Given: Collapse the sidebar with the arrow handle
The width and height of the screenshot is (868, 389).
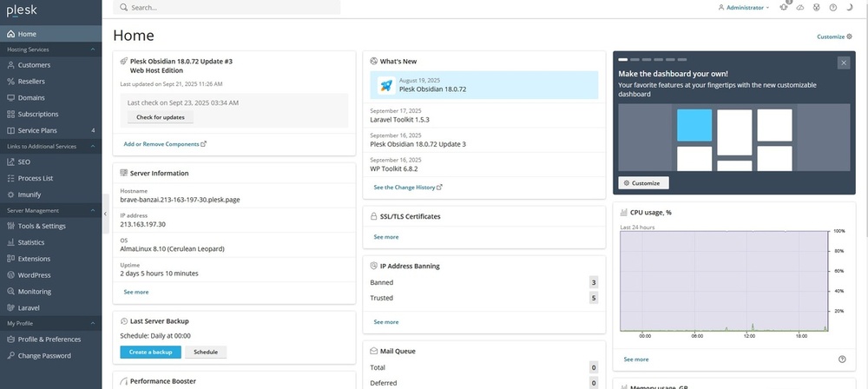Looking at the screenshot, I should [105, 214].
